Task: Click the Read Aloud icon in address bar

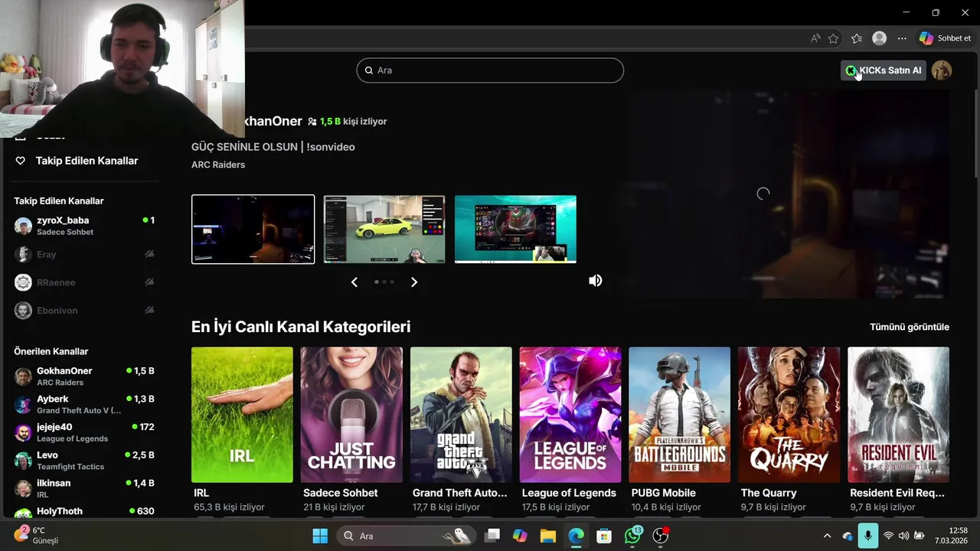Action: (x=815, y=38)
